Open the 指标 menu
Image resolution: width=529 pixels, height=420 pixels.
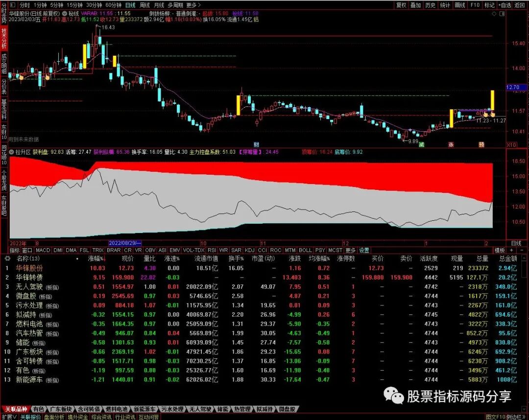15,251
